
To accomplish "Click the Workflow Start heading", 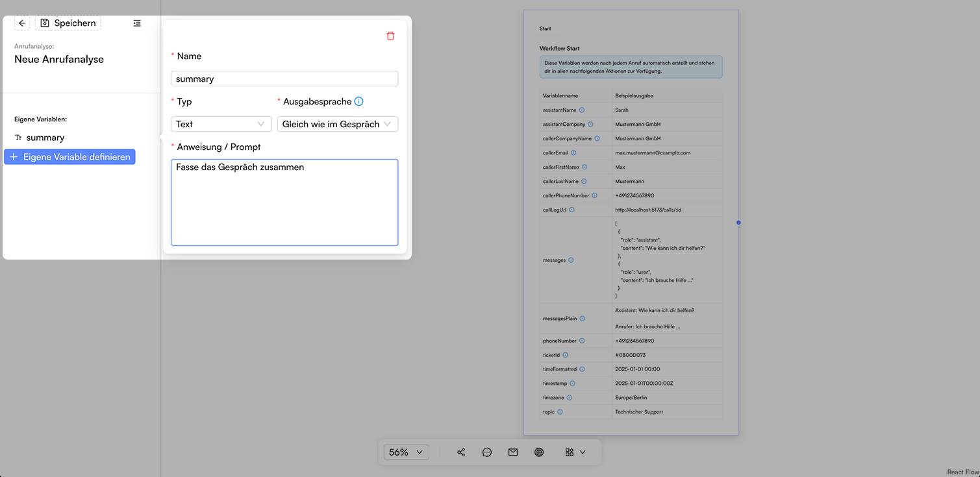I will [x=560, y=49].
